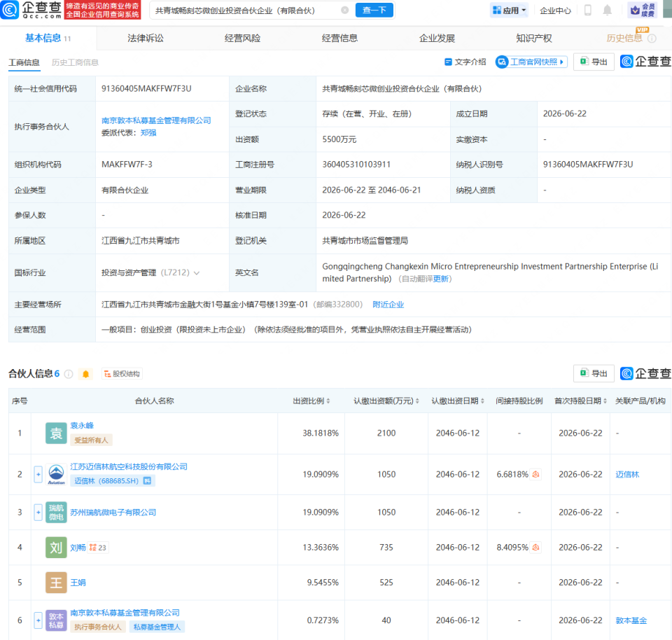Click the 会员续费 membership crown icon
Screen dimensions: 672x640
642,11
